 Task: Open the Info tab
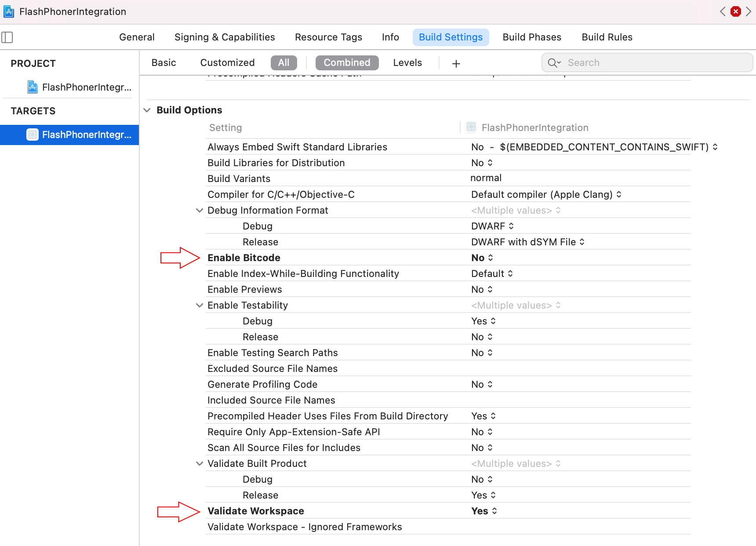[x=390, y=37]
